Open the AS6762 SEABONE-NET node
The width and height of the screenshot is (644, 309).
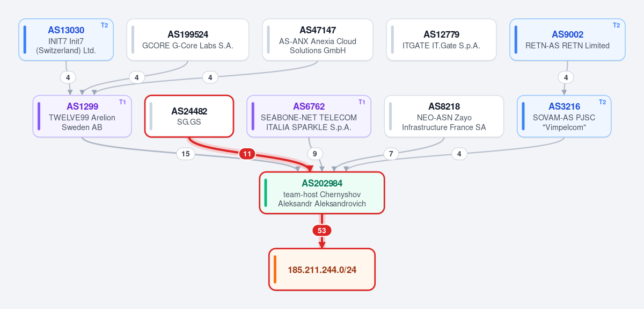[x=309, y=116]
